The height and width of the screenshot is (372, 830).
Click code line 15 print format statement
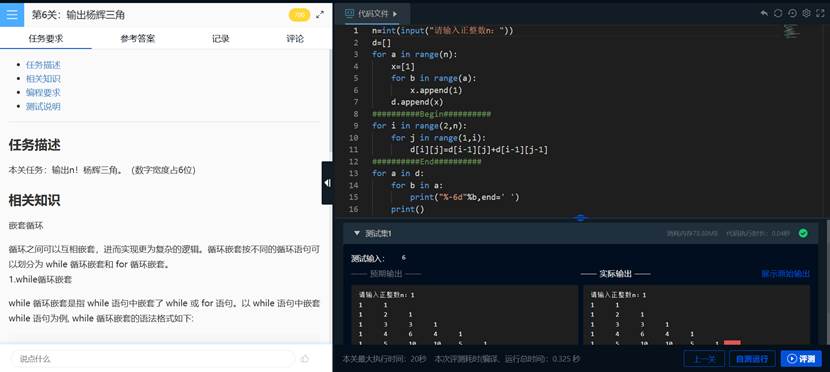tap(465, 197)
